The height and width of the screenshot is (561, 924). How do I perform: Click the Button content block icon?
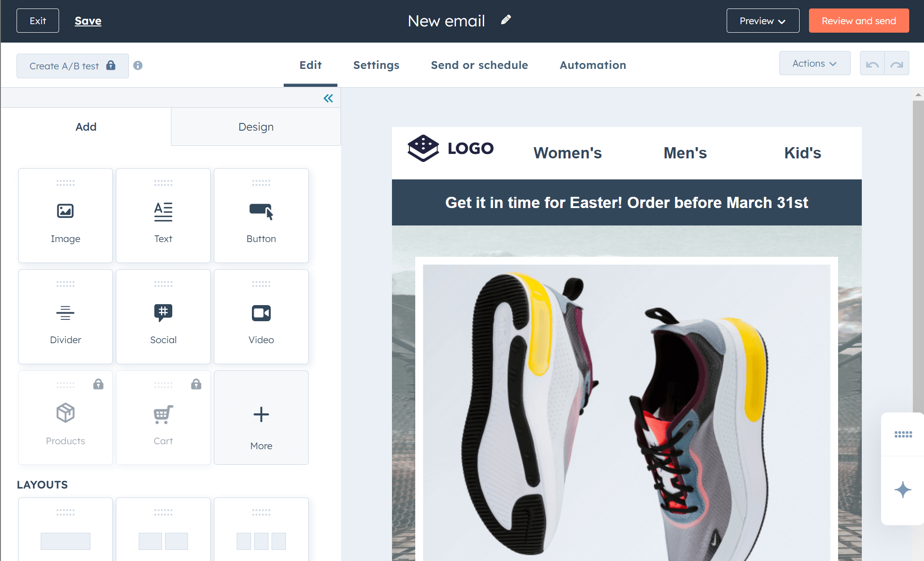pyautogui.click(x=261, y=214)
